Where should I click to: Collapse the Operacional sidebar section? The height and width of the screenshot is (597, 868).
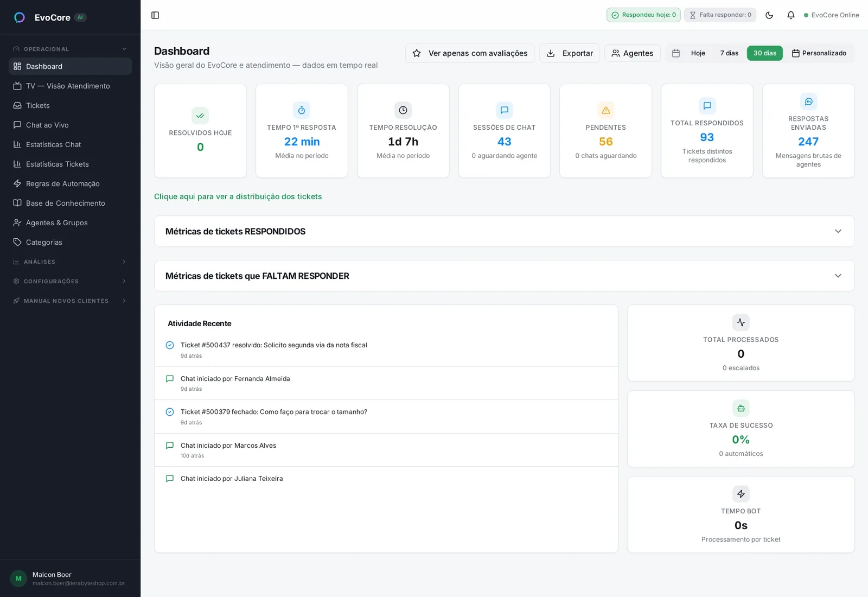(71, 49)
